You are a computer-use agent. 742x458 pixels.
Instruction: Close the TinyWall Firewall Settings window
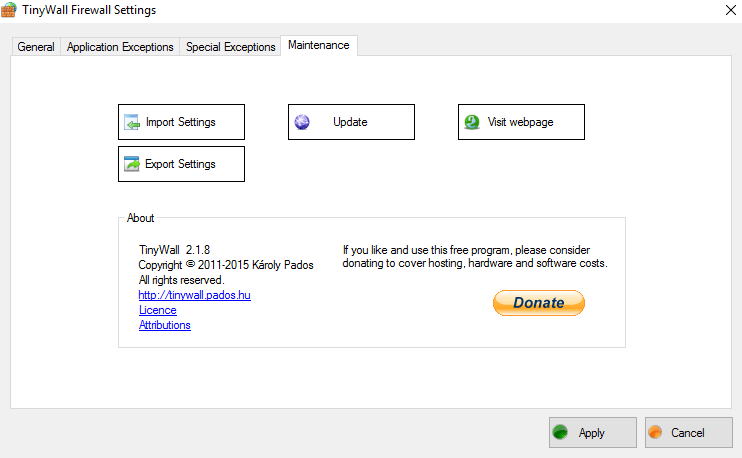click(x=731, y=10)
